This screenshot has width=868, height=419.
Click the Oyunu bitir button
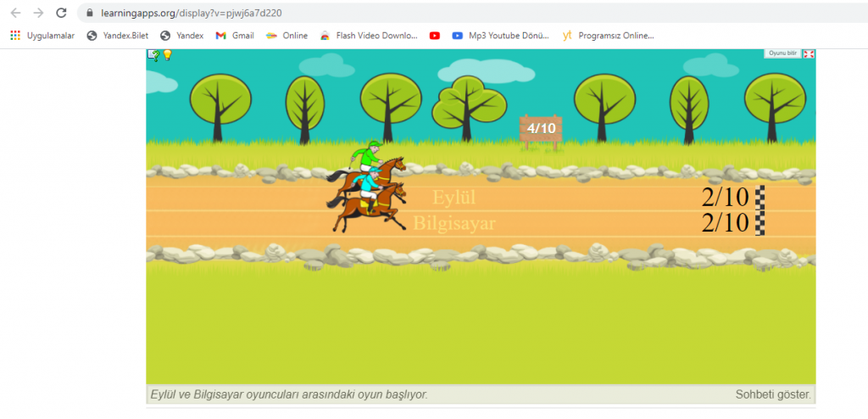pyautogui.click(x=782, y=53)
